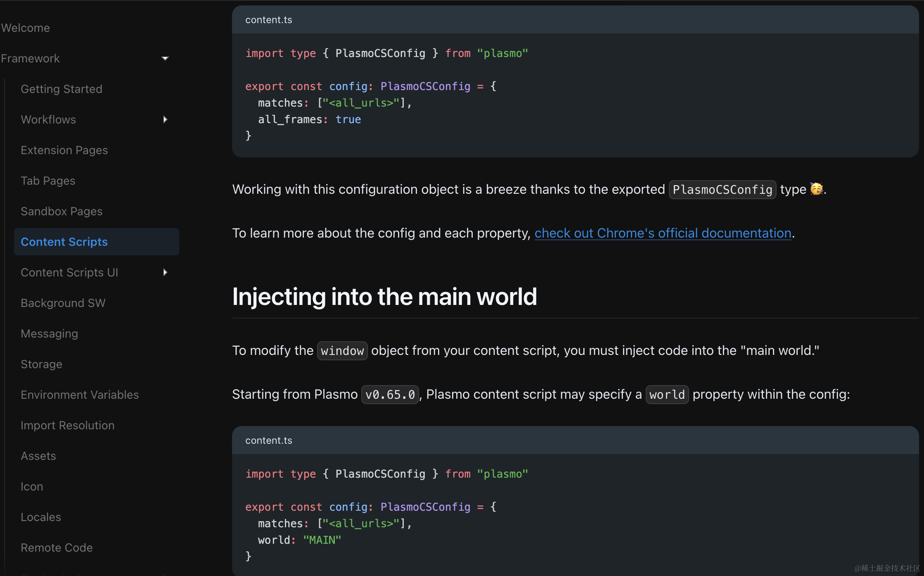Select the active Content Scripts item
The image size is (924, 576).
(x=64, y=242)
